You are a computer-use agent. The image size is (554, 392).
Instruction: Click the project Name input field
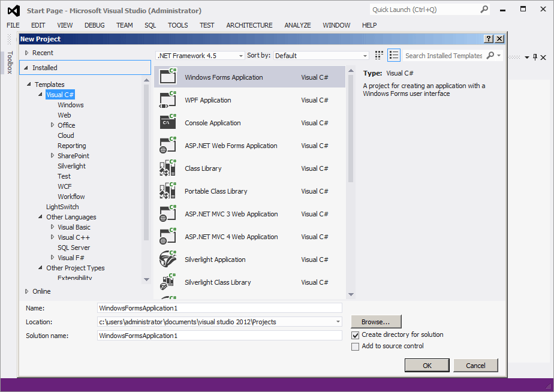[219, 308]
